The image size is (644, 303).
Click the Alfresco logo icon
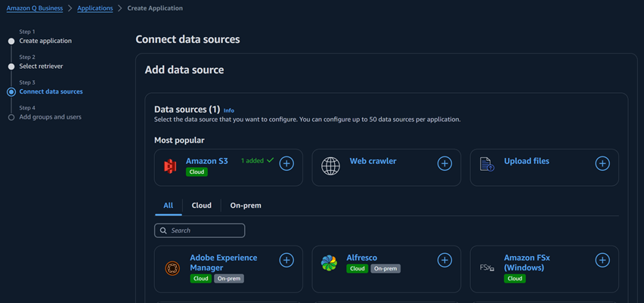point(329,263)
